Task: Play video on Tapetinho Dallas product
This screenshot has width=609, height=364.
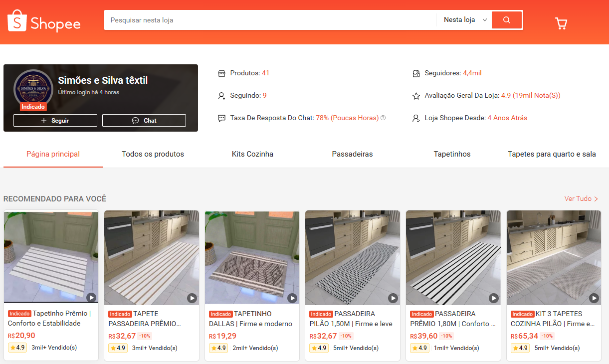Action: [292, 298]
